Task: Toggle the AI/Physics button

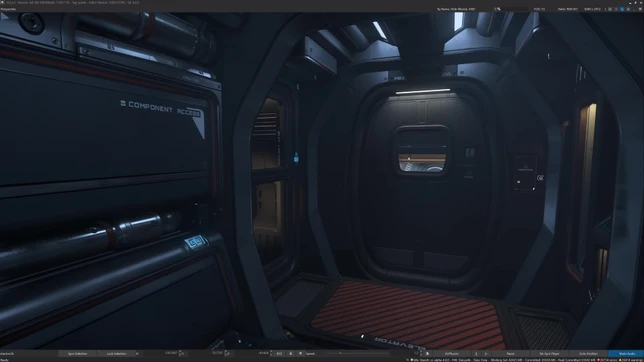Action: (x=452, y=353)
